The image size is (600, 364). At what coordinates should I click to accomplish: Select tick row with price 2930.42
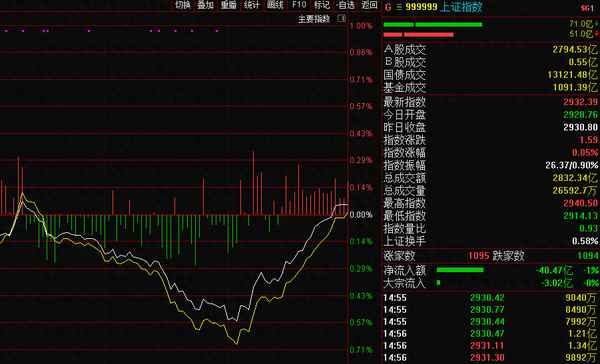tap(491, 297)
